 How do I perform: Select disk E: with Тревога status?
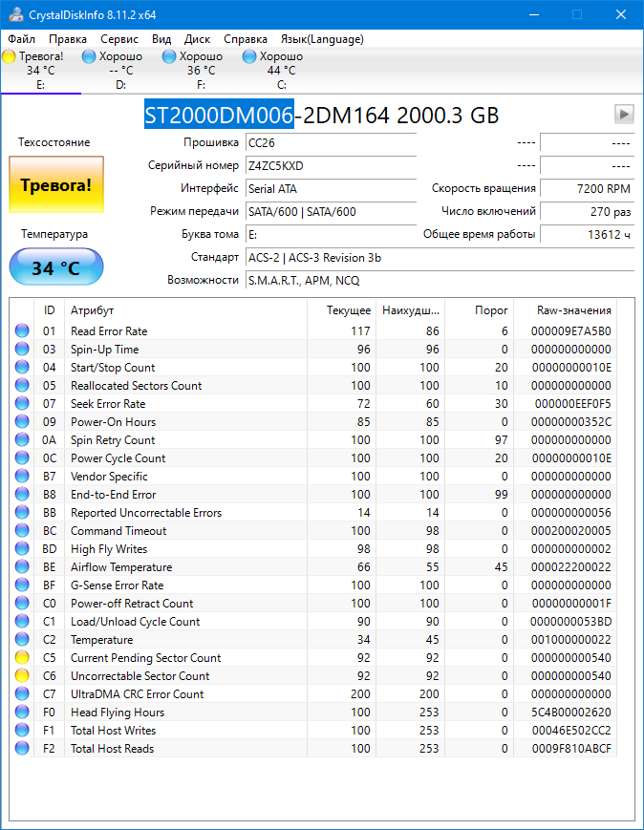point(41,71)
